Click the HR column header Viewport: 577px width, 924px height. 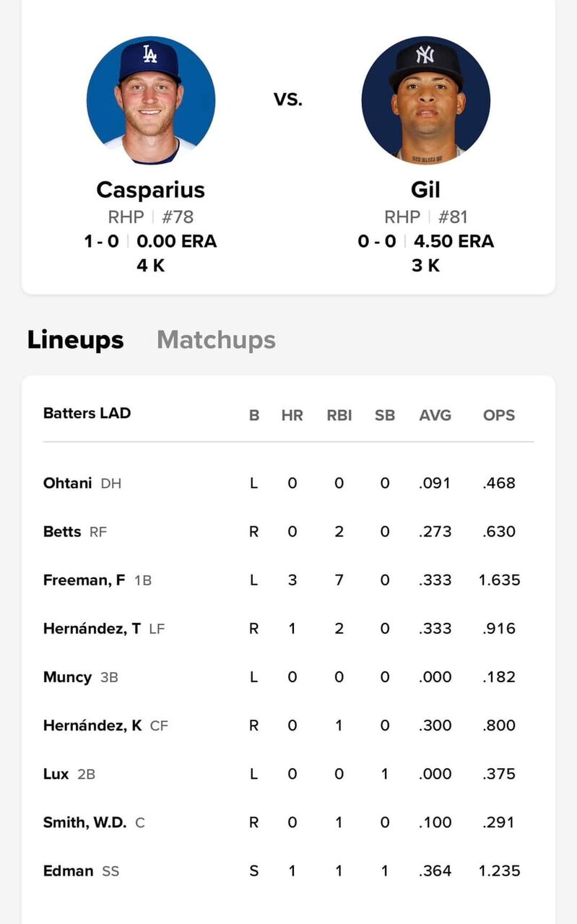(292, 415)
